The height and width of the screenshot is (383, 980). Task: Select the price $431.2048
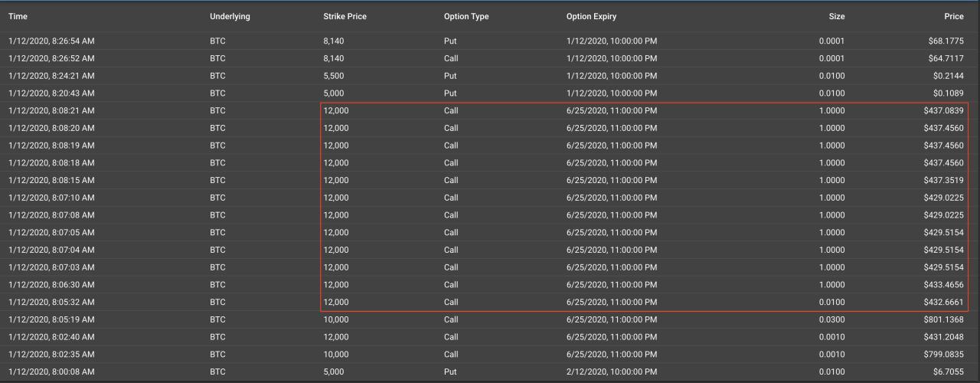tap(943, 337)
